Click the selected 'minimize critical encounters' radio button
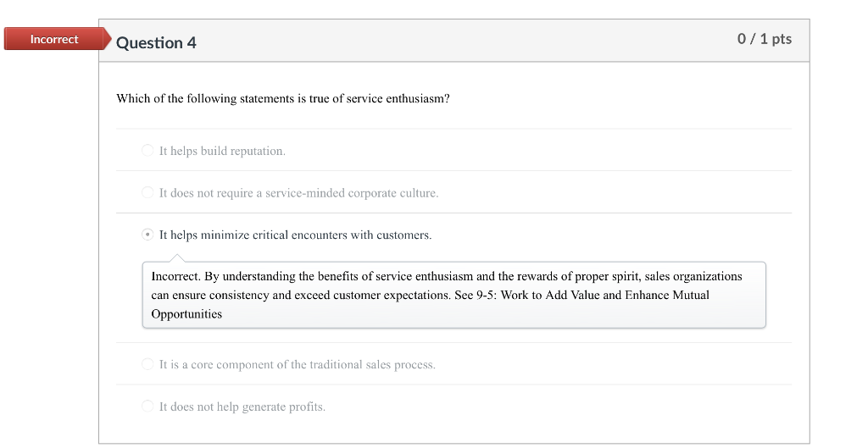Screen dimensions: 868x448 click(x=147, y=235)
